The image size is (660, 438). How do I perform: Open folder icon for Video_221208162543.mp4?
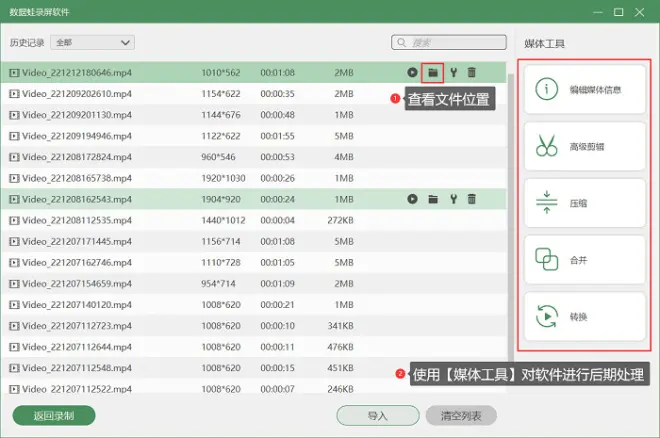tap(433, 199)
